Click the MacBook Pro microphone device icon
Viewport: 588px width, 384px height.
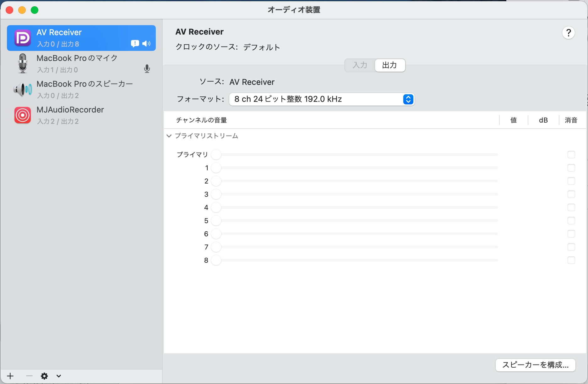point(23,63)
